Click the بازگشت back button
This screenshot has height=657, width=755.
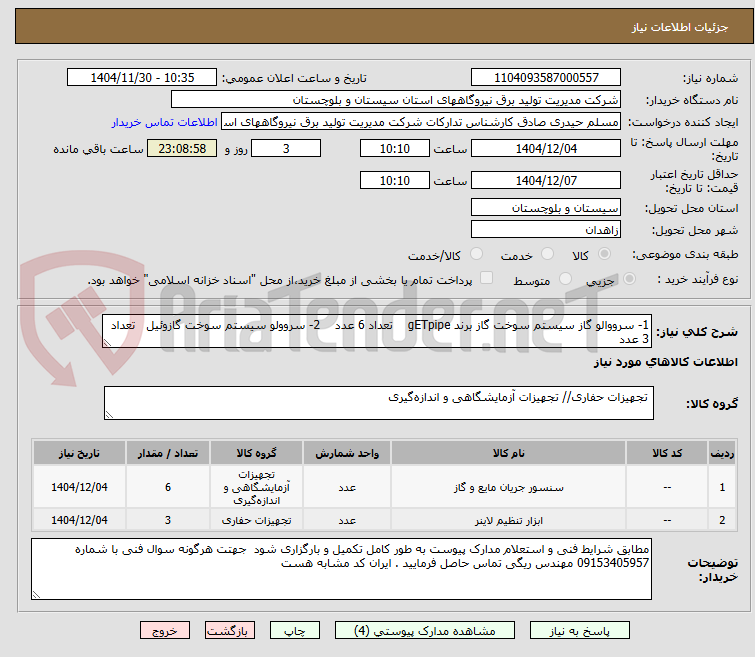pyautogui.click(x=230, y=631)
